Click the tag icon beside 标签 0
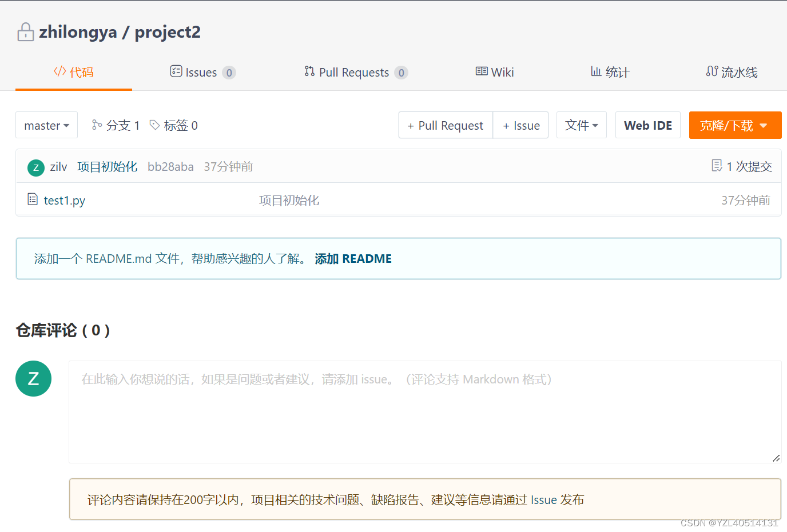This screenshot has width=787, height=532. (x=154, y=125)
